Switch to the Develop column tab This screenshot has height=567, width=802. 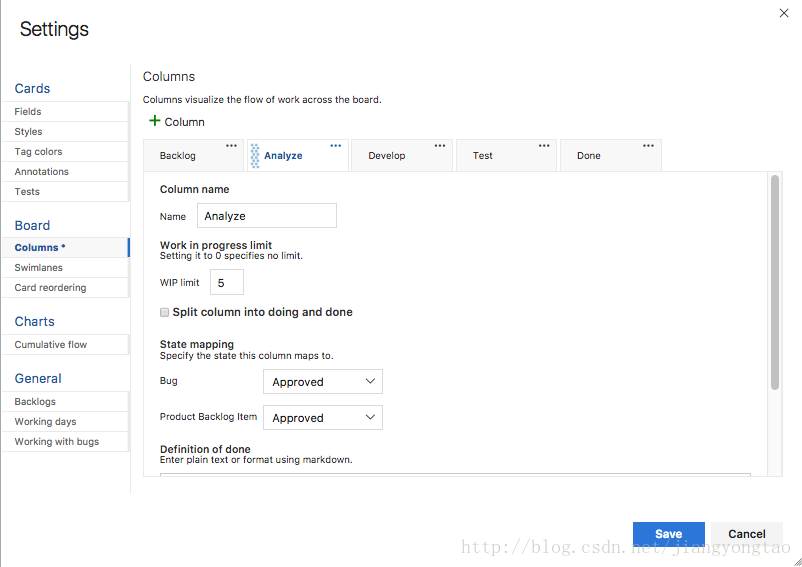402,155
